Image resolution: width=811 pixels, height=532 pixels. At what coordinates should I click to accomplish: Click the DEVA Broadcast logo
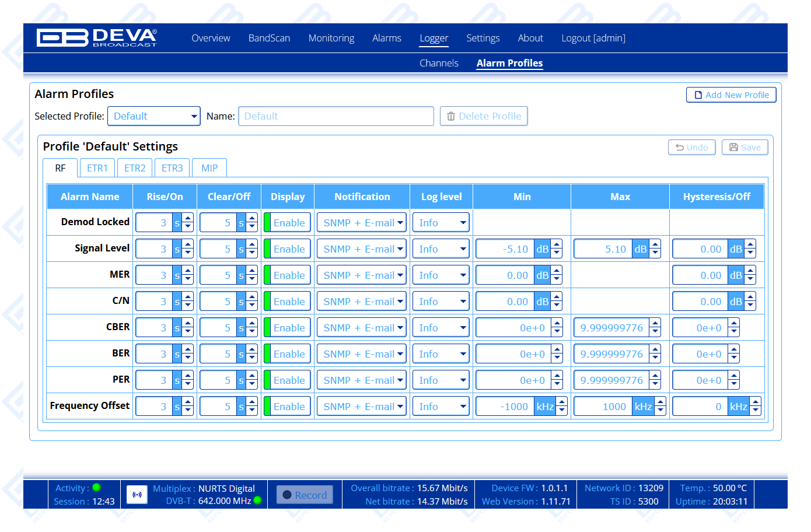97,38
